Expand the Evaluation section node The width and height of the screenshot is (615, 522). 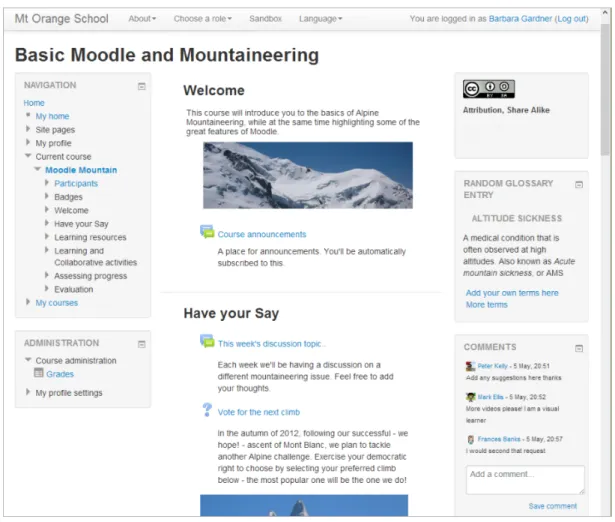47,289
